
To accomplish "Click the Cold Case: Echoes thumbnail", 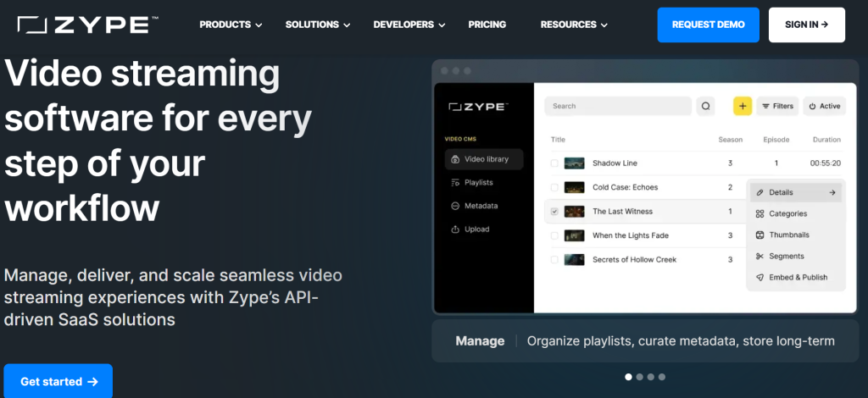I will pyautogui.click(x=574, y=187).
